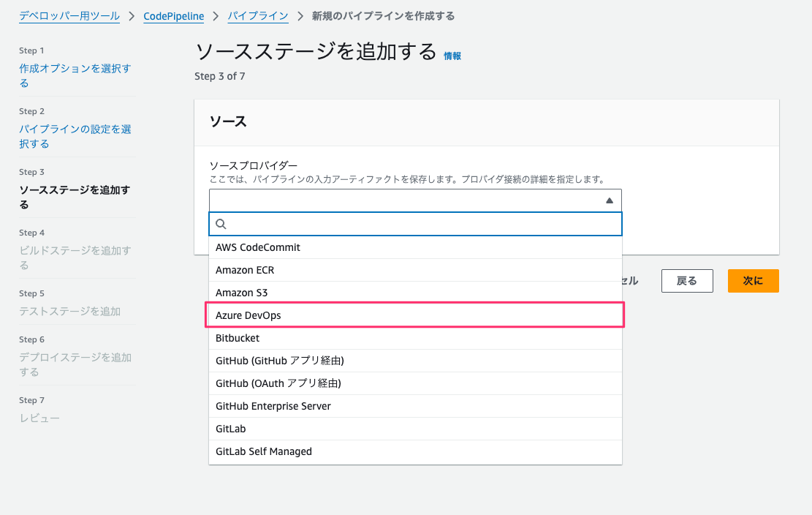Select GitHub (OAuth アプリ経由) option

point(415,383)
